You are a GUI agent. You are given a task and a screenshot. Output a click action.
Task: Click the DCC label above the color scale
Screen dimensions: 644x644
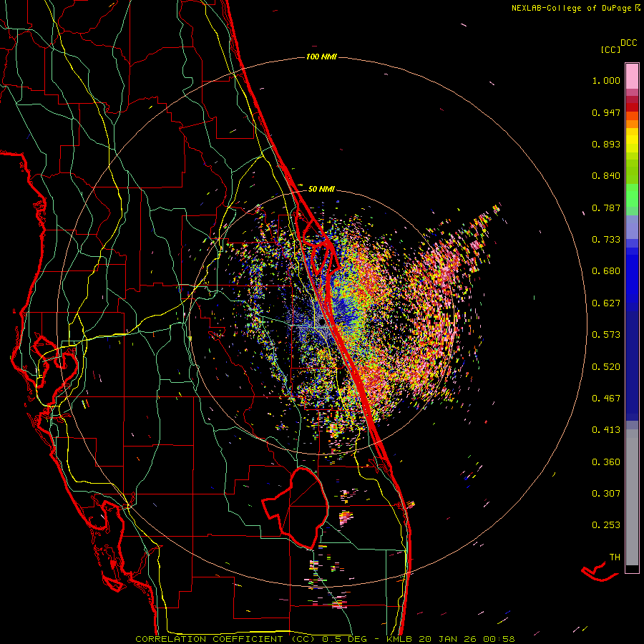[629, 42]
